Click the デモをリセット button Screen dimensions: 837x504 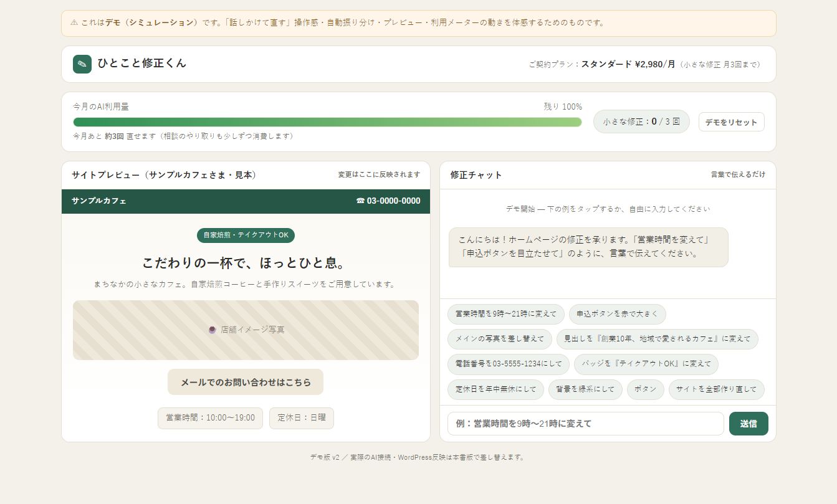coord(731,122)
